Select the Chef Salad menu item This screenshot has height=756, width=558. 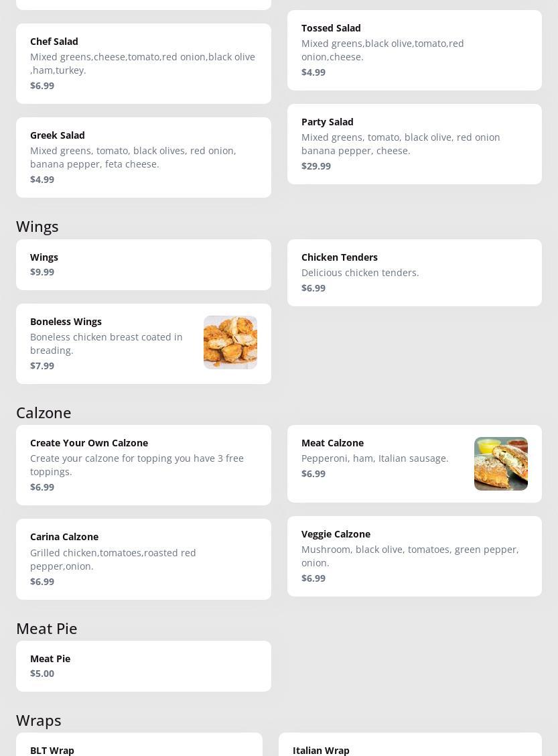pos(143,64)
